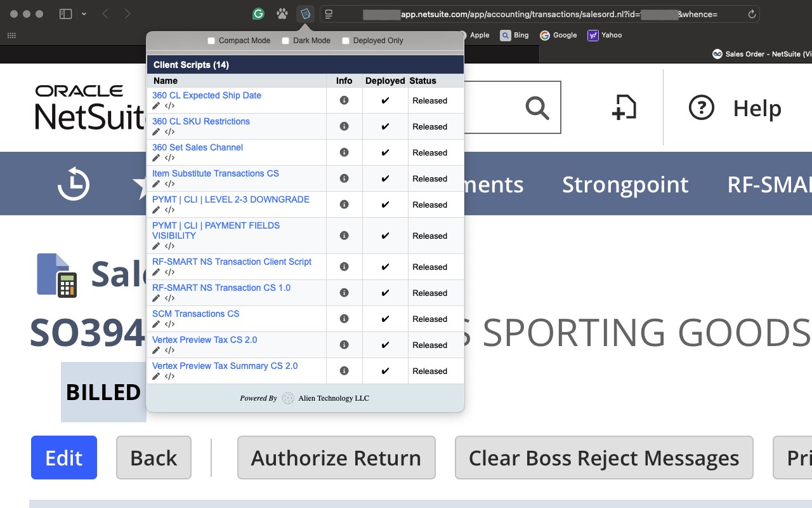Click the create new document icon
This screenshot has width=812, height=508.
click(x=624, y=107)
